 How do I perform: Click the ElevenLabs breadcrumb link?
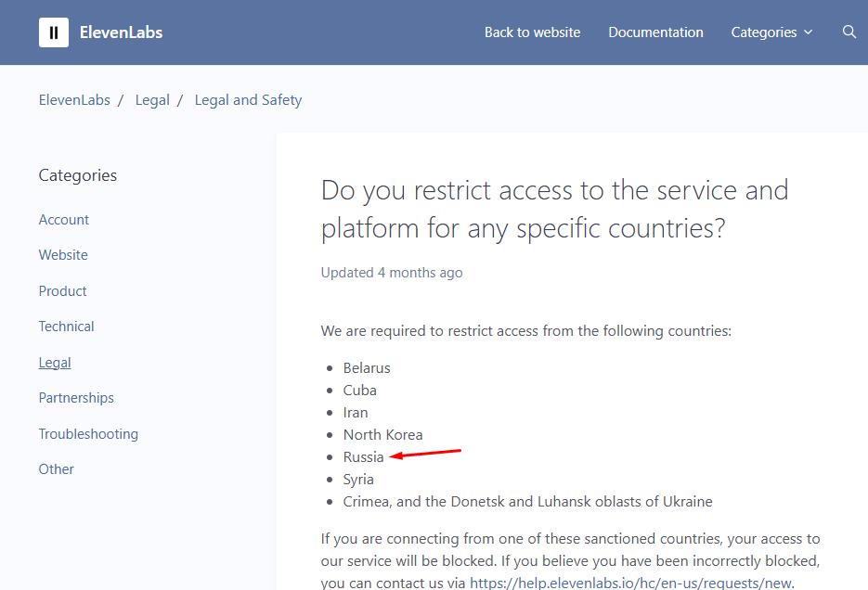tap(74, 100)
